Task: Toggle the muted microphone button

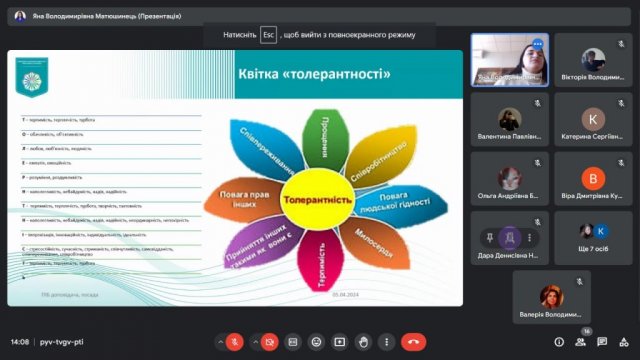Action: (235, 342)
